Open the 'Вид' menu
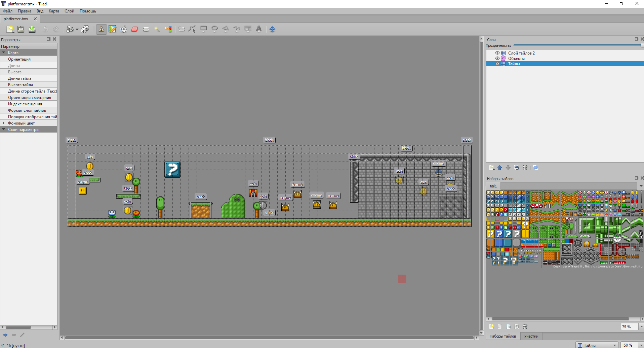This screenshot has height=348, width=644. 40,11
